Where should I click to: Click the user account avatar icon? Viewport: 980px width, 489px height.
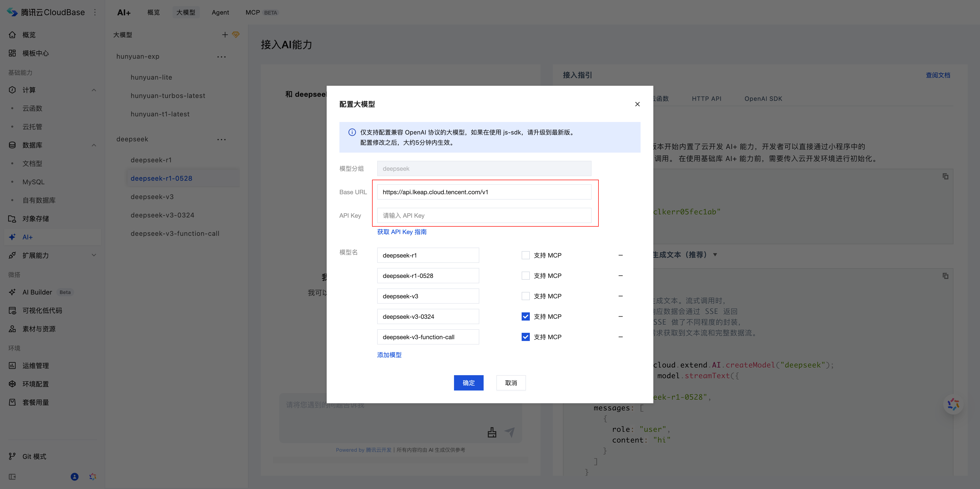[75, 476]
